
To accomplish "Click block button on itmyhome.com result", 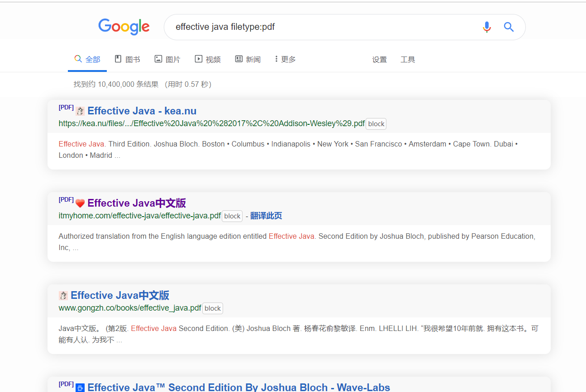I will [232, 216].
